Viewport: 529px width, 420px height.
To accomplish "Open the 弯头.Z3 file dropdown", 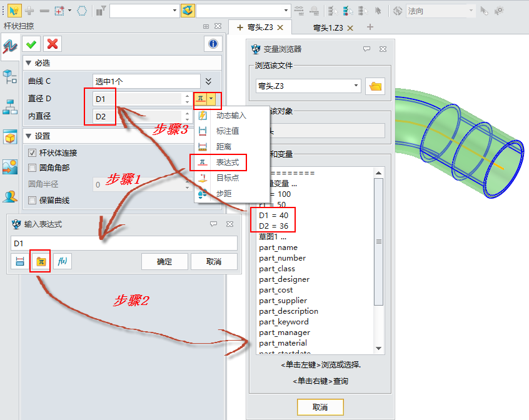I will (356, 86).
